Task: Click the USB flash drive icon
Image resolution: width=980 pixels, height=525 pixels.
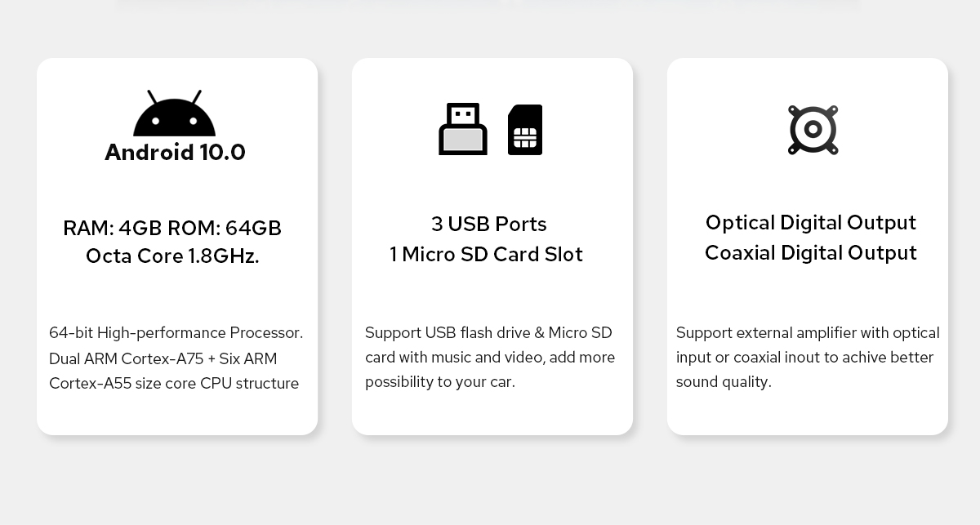Action: (x=463, y=129)
